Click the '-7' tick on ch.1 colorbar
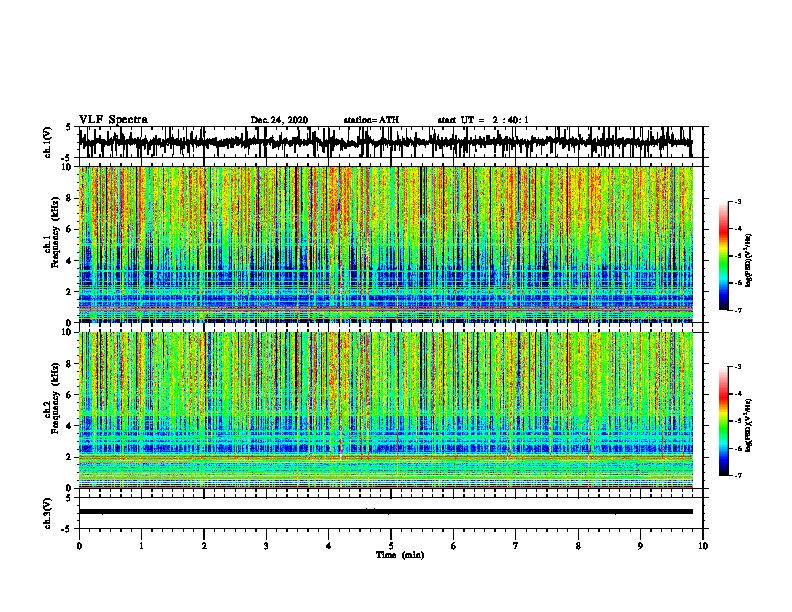This screenshot has width=792, height=612. tap(738, 310)
